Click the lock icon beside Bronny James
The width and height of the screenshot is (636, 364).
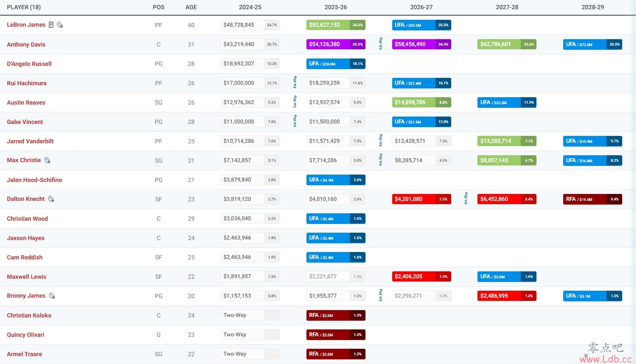(52, 296)
